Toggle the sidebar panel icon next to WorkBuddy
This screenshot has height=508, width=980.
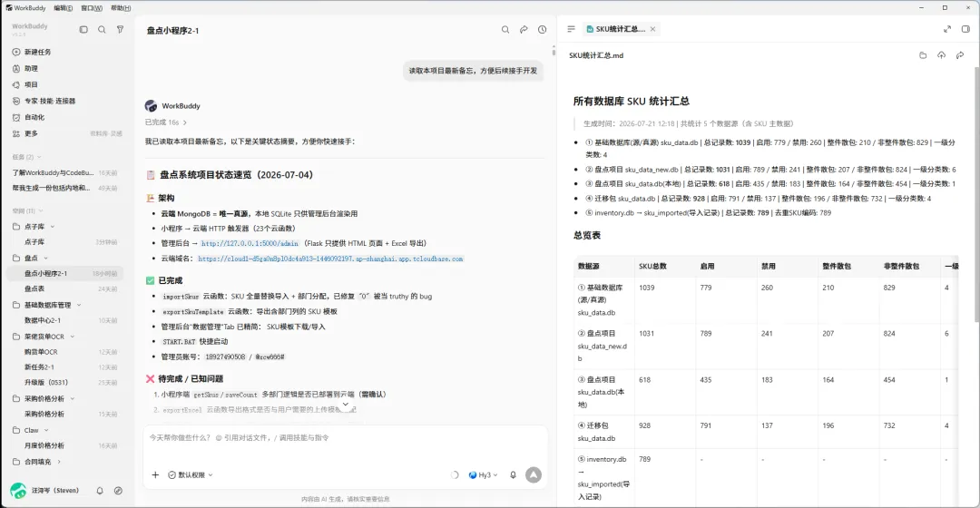click(x=83, y=29)
